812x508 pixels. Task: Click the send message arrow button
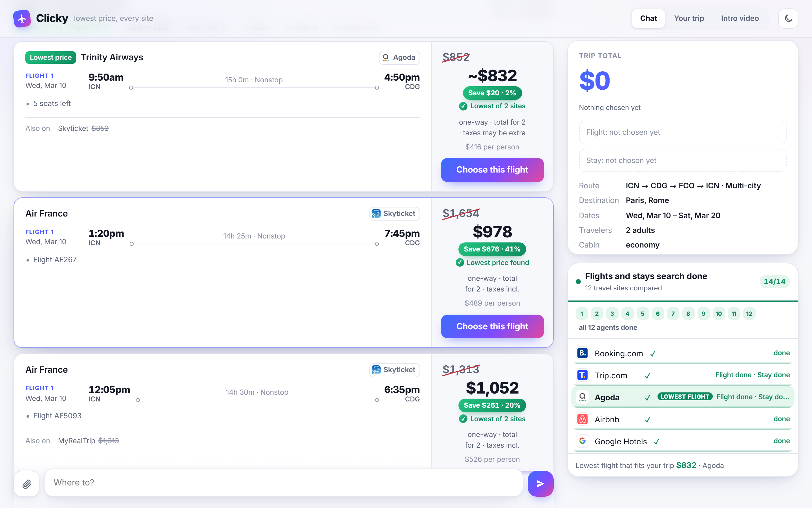540,483
